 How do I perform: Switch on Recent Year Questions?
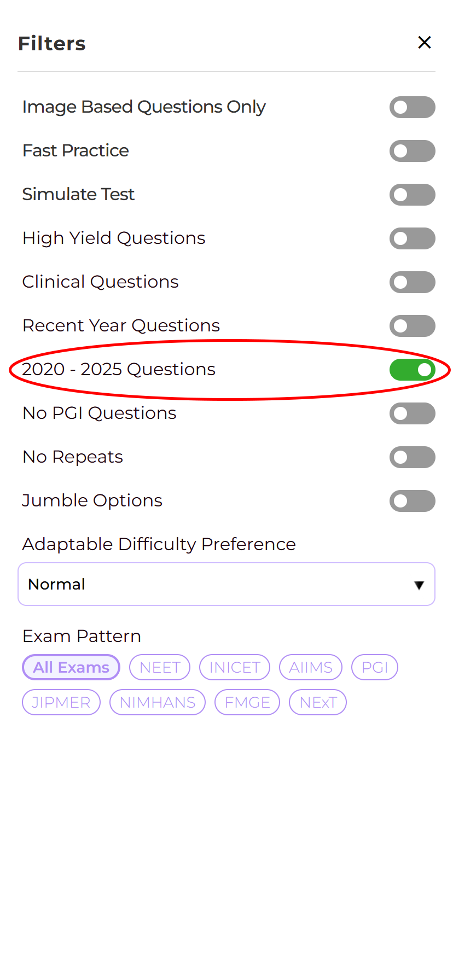click(x=412, y=326)
